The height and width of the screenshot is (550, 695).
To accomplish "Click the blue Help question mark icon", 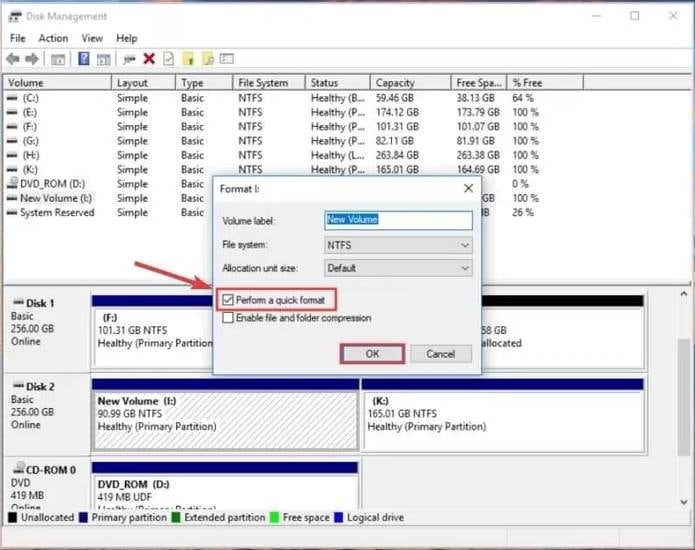I will point(84,59).
